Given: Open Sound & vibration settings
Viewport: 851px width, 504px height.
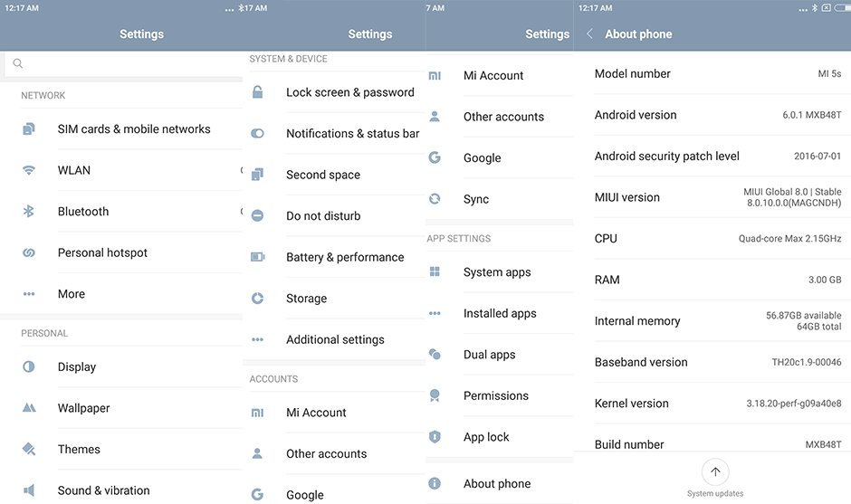Looking at the screenshot, I should click(103, 490).
